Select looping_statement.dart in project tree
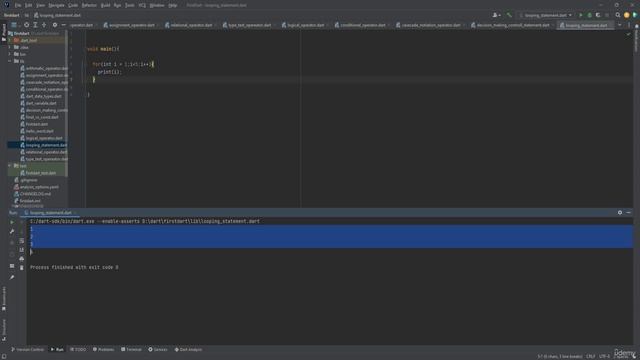Image resolution: width=640 pixels, height=360 pixels. click(x=43, y=145)
